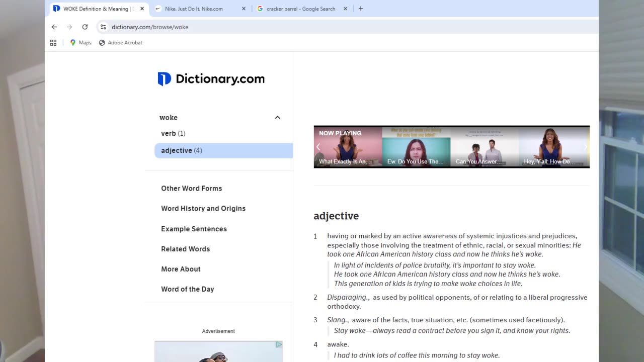Select the WOKE Definition & Meaning tab
The height and width of the screenshot is (362, 644).
tap(99, 9)
